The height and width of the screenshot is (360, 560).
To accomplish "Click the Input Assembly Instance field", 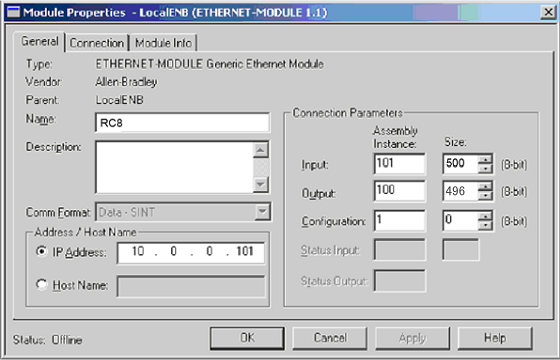I will (400, 164).
